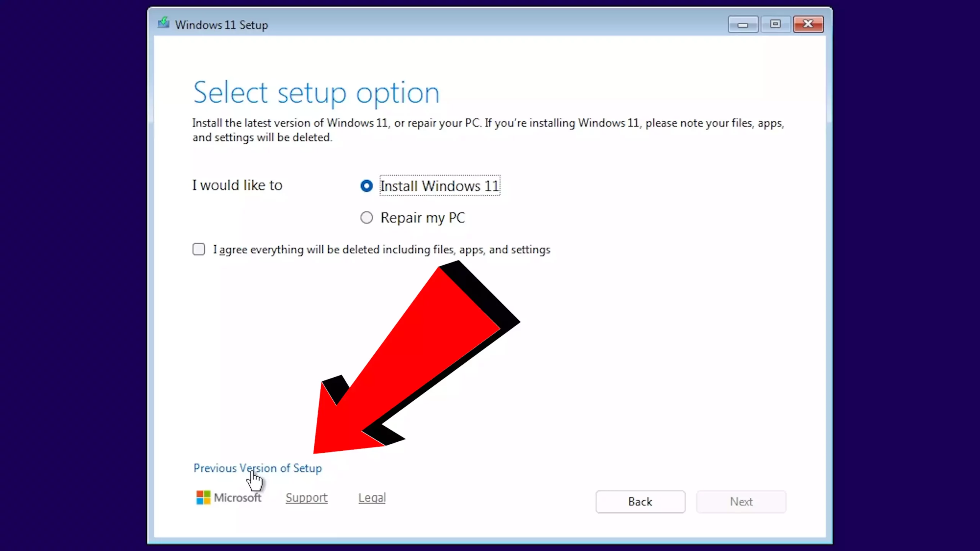Open the Legal link
Viewport: 980px width, 551px height.
(372, 497)
